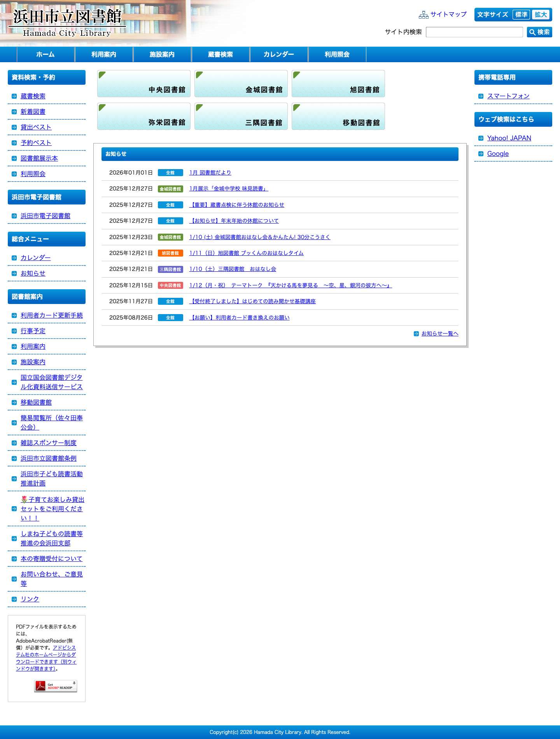The image size is (560, 739).
Task: Open 貸出ベスト in sidebar
Action: 36,127
